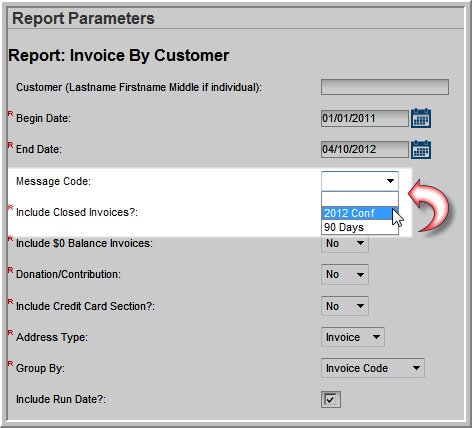
Task: Open the Begin Date calendar picker
Action: [421, 118]
